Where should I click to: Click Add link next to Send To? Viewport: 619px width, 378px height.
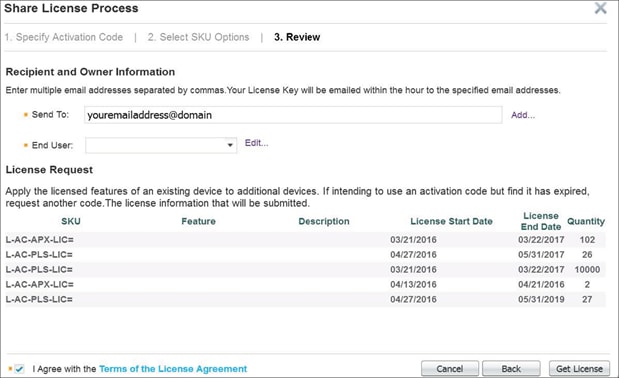pyautogui.click(x=523, y=115)
